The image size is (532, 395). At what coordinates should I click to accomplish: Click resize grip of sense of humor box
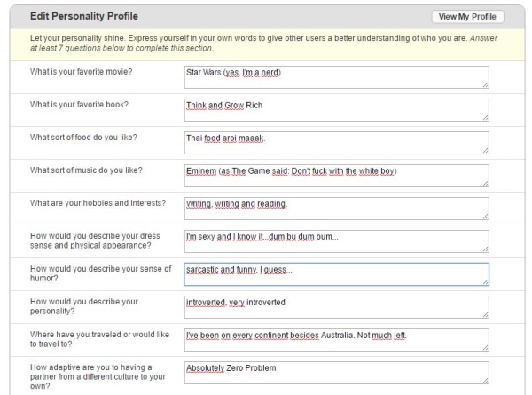[484, 282]
